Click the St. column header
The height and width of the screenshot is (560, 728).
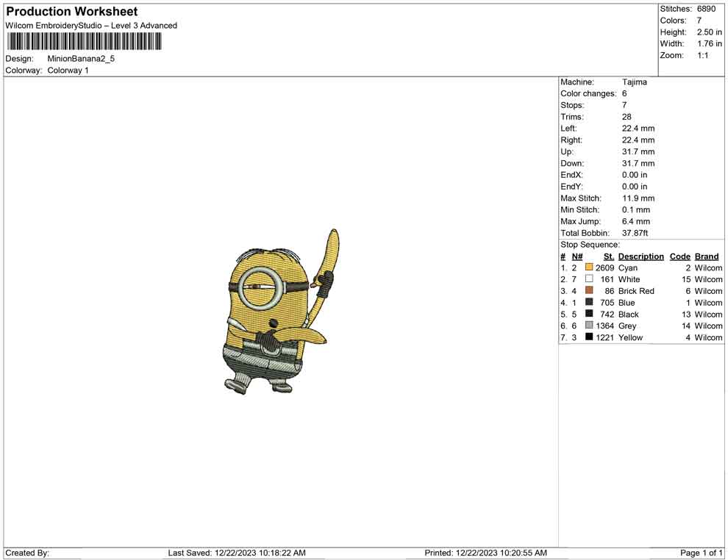point(609,256)
